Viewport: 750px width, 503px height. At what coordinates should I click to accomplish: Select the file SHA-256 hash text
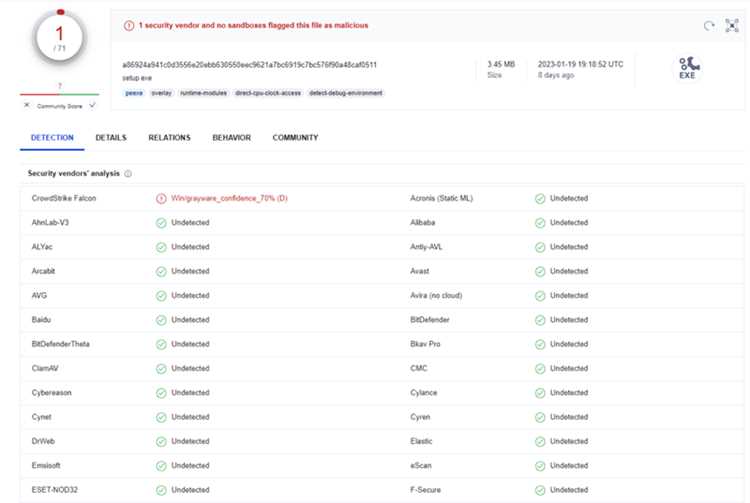click(249, 65)
